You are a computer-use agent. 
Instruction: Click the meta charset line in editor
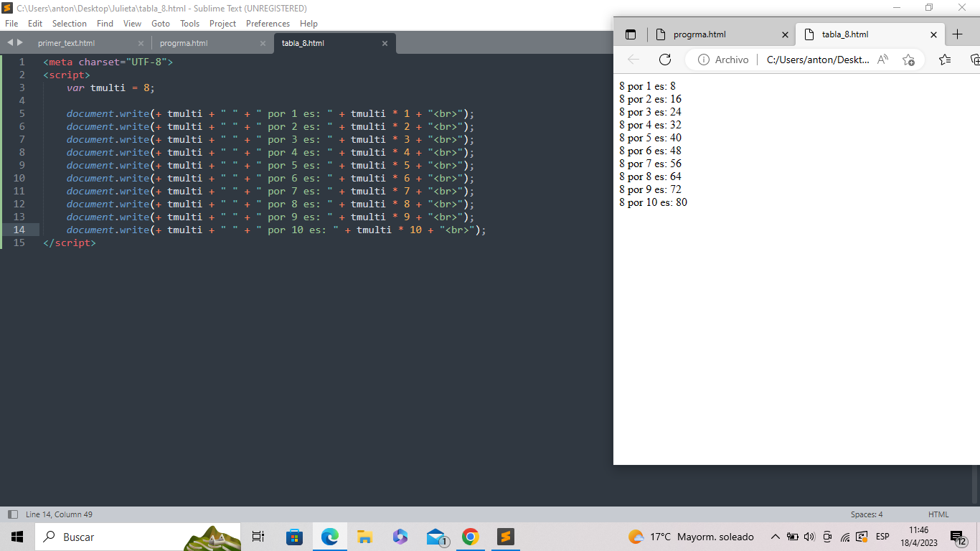[108, 62]
